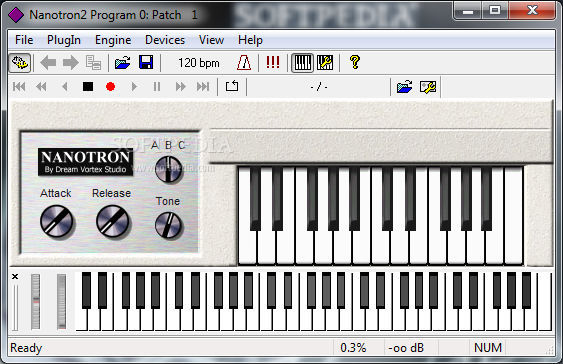Viewport: 563px width, 364px height.
Task: Click the A B C tape selector knob
Action: [168, 169]
